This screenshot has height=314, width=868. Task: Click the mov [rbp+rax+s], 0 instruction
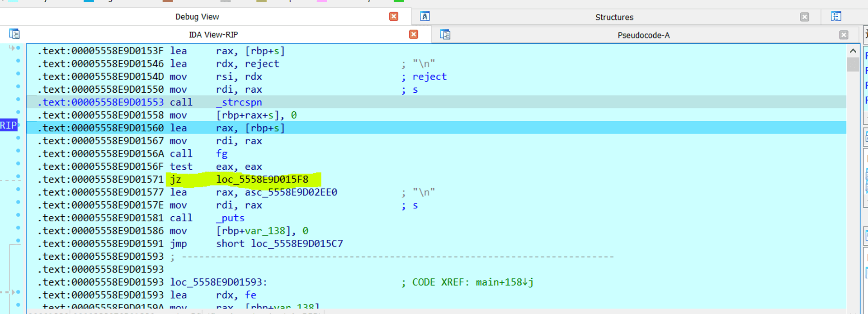(x=233, y=115)
